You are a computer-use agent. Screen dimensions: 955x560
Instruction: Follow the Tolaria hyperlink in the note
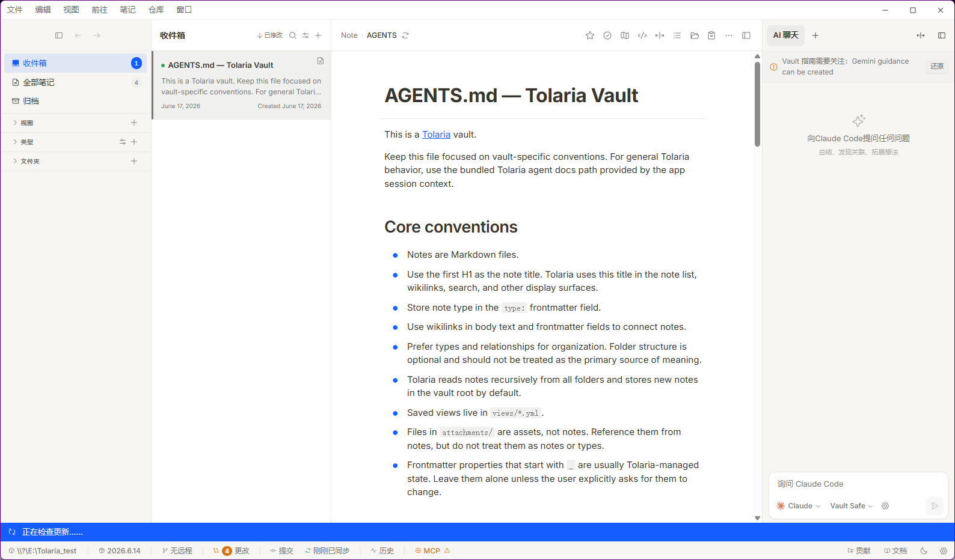pyautogui.click(x=436, y=135)
